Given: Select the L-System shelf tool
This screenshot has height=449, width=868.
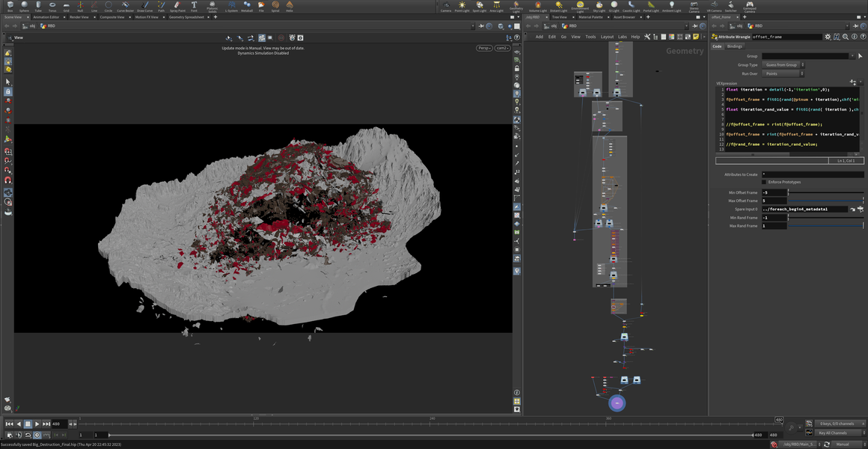Looking at the screenshot, I should coord(231,7).
